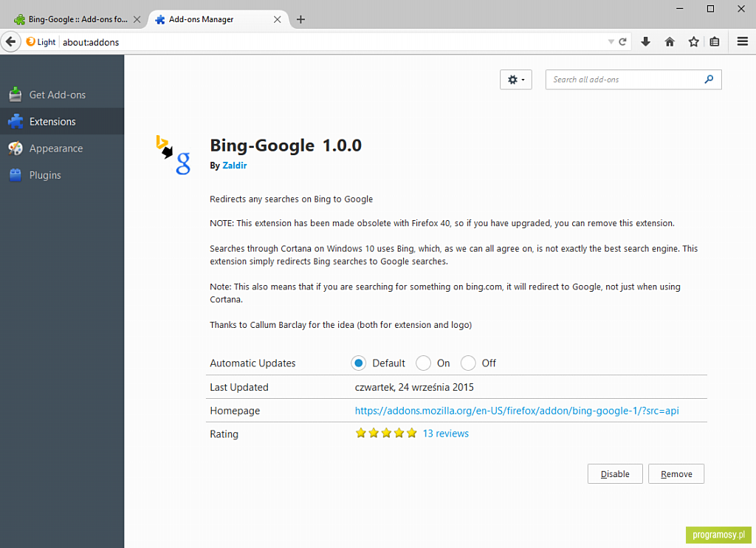Select the Add-ons Manager tab
Screen dimensions: 756x548
pos(218,19)
